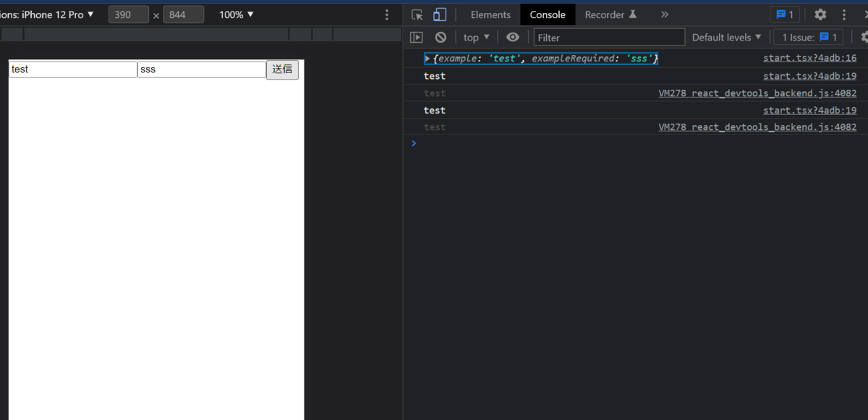Open the 100% zoom dropdown
This screenshot has width=868, height=420.
pos(237,14)
